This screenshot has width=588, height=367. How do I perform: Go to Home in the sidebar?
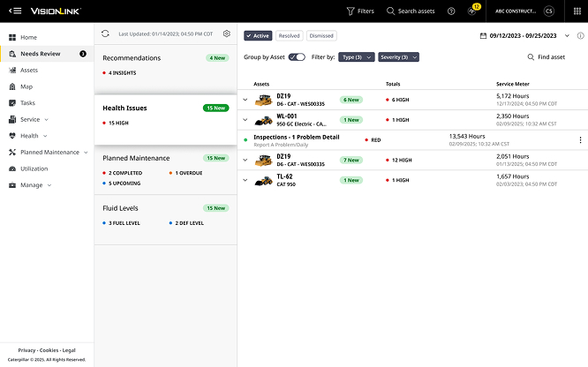tap(47, 37)
